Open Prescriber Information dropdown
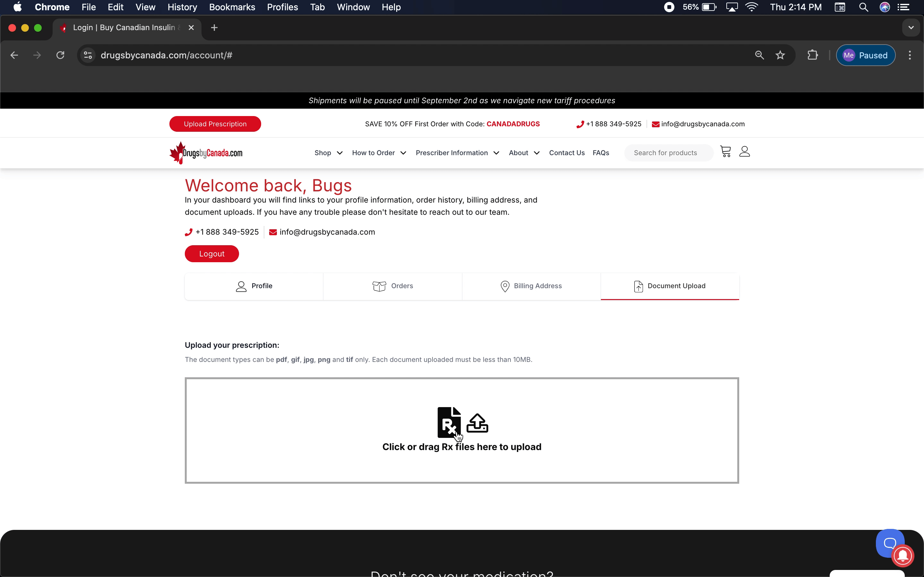The height and width of the screenshot is (577, 924). [x=457, y=153]
